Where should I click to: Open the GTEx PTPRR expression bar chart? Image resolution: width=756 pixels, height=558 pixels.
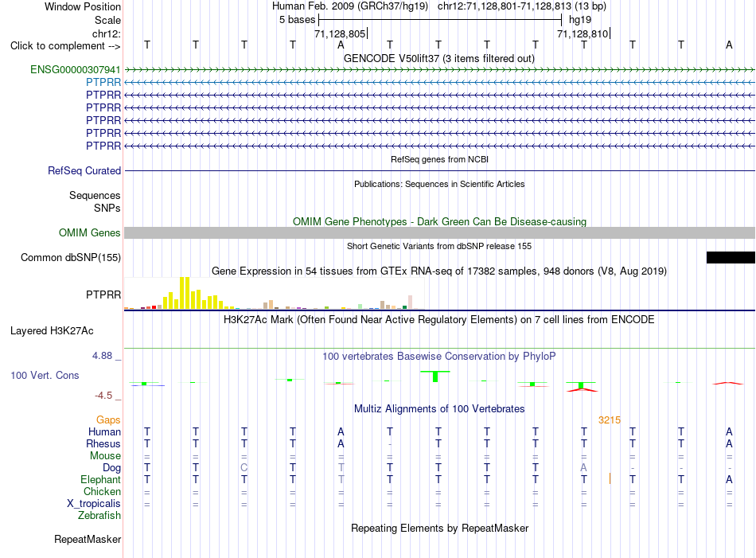(275, 293)
